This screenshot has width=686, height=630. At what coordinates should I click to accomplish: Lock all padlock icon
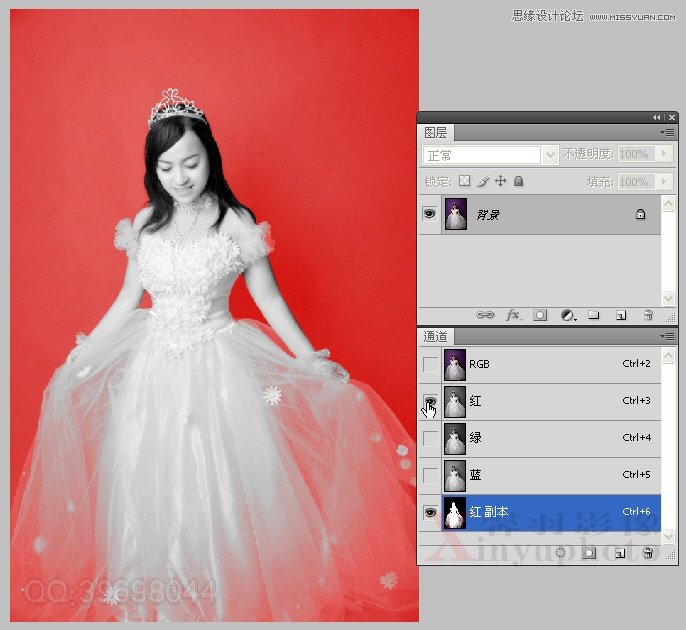[x=518, y=181]
